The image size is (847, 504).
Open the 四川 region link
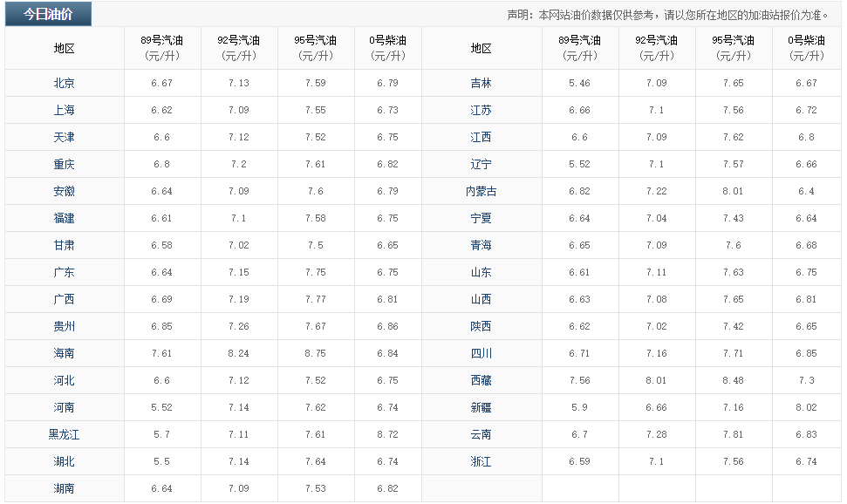[x=481, y=354]
